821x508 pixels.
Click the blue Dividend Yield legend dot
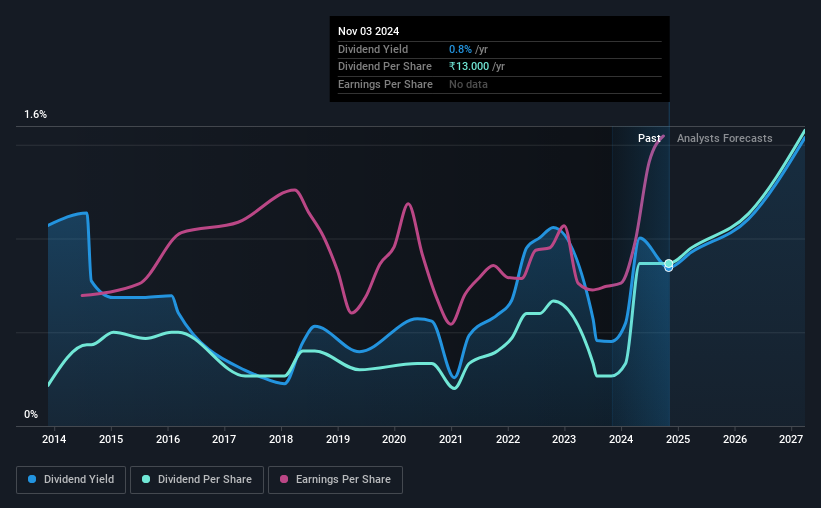click(x=32, y=479)
